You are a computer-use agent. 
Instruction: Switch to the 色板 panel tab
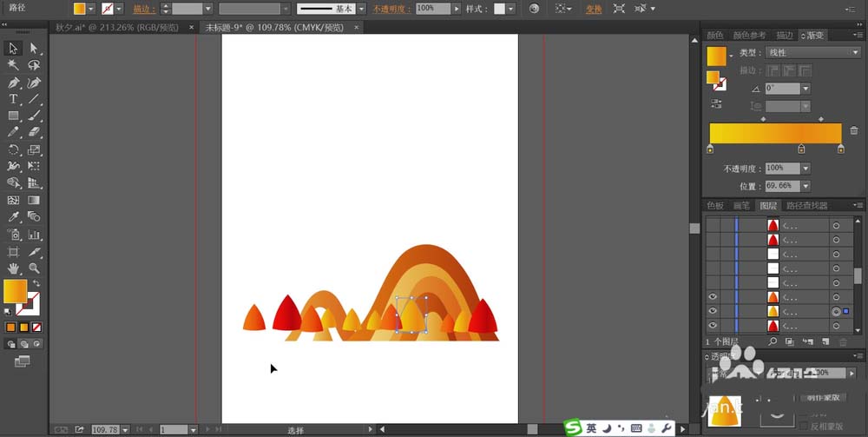714,206
